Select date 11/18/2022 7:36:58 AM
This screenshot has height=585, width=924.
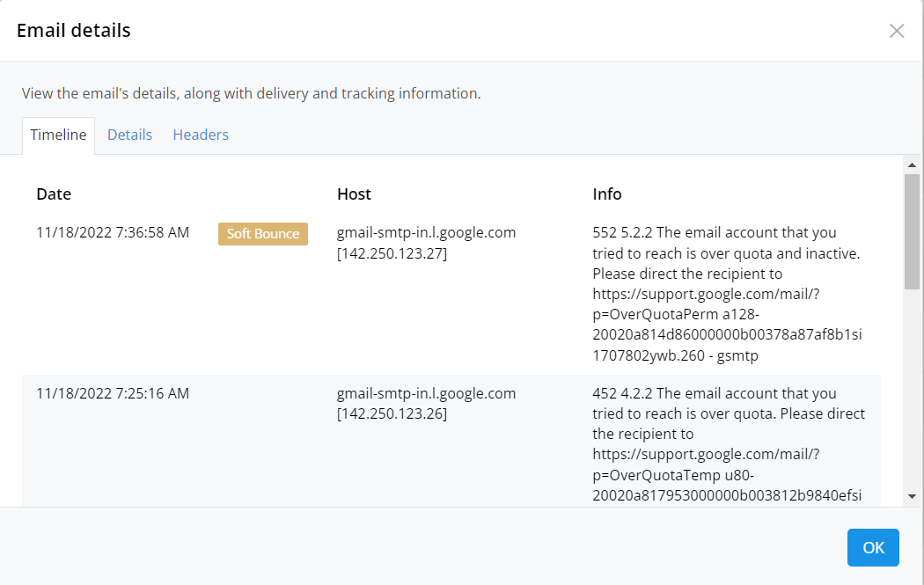click(113, 233)
